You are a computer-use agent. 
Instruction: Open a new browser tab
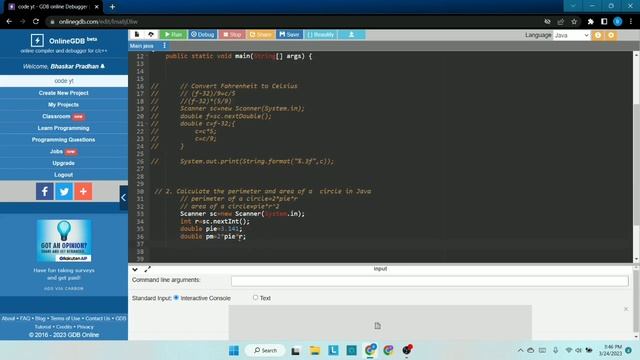click(x=112, y=7)
